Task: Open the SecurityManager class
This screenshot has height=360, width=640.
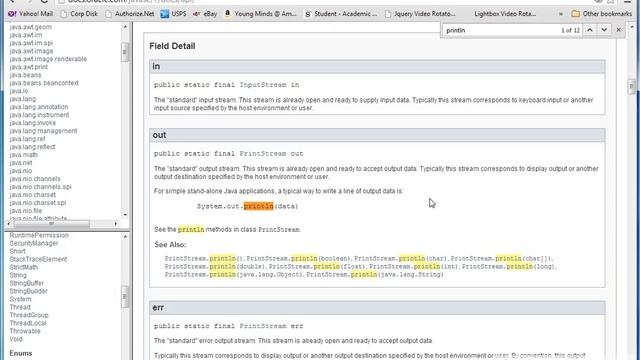Action: click(x=34, y=243)
